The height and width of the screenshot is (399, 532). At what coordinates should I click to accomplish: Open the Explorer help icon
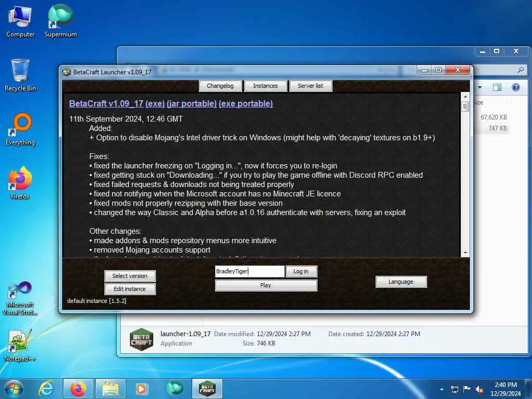pyautogui.click(x=516, y=87)
